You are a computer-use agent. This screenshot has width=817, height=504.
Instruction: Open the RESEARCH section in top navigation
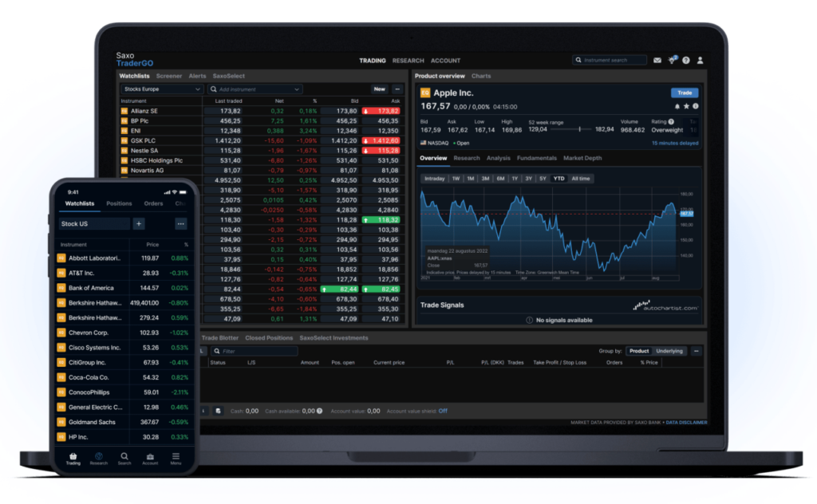[408, 61]
